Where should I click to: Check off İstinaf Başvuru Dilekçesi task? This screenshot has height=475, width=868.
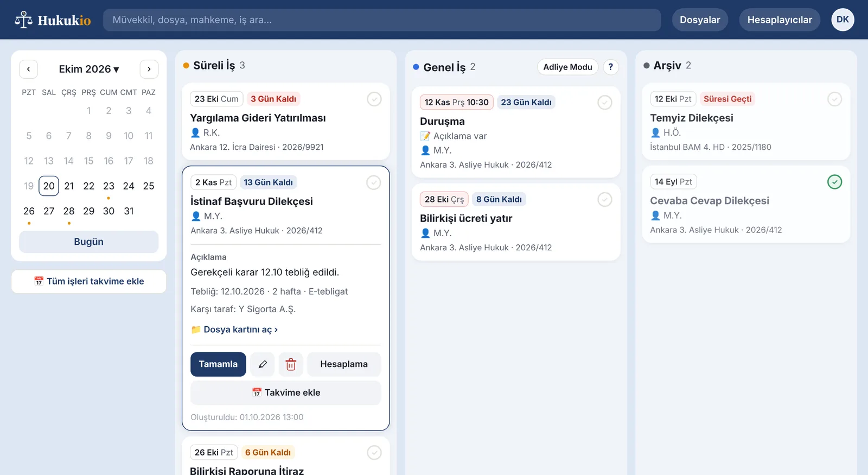[x=374, y=182]
